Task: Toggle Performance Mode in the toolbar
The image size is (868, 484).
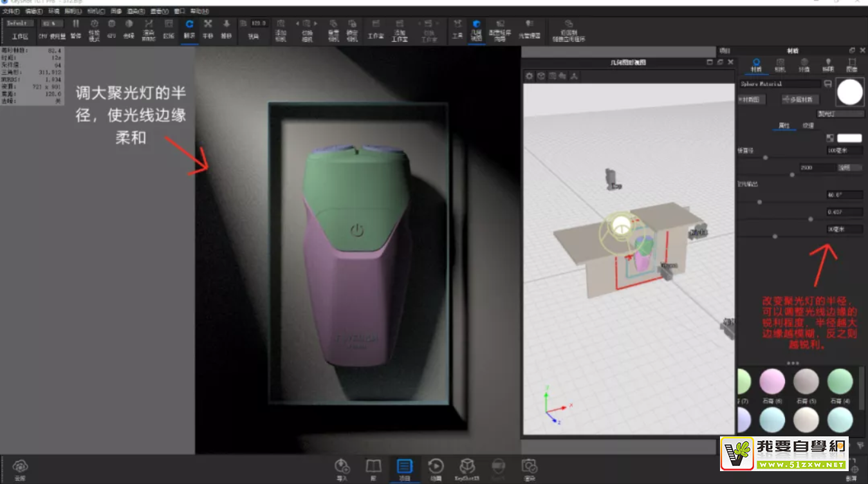Action: point(94,28)
